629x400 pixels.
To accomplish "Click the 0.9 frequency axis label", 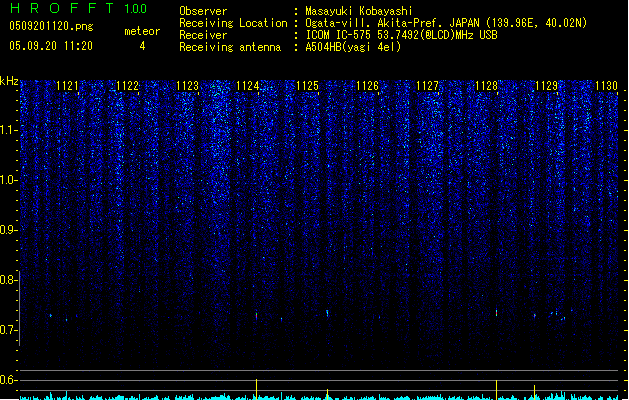I will (9, 230).
